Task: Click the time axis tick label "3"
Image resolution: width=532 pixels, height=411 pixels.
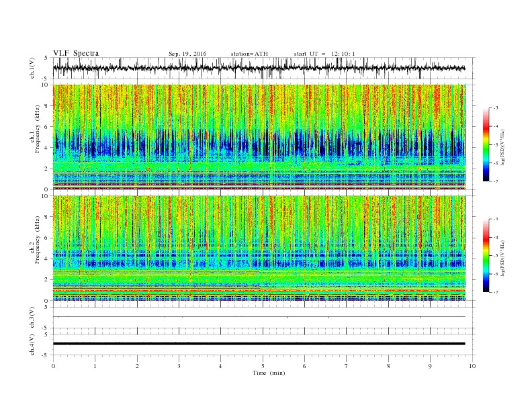Action: pos(179,366)
